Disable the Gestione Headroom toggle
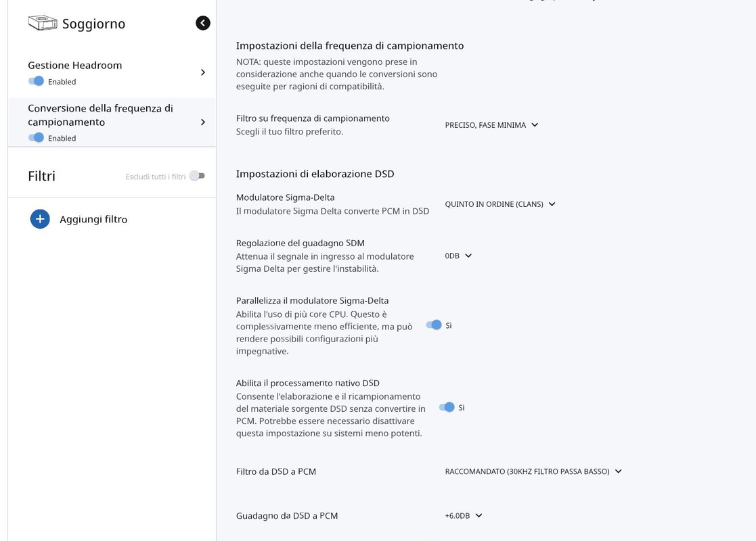Viewport: 756px width, 541px height. [36, 81]
